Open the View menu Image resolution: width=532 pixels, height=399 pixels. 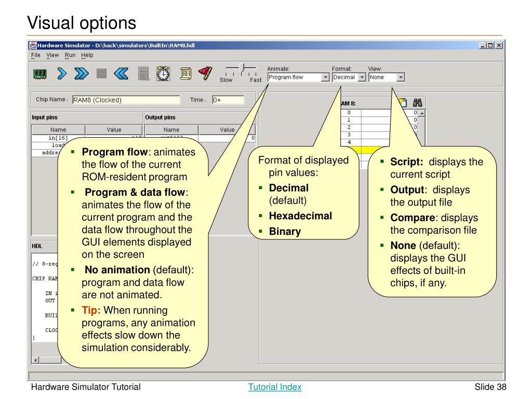click(52, 55)
